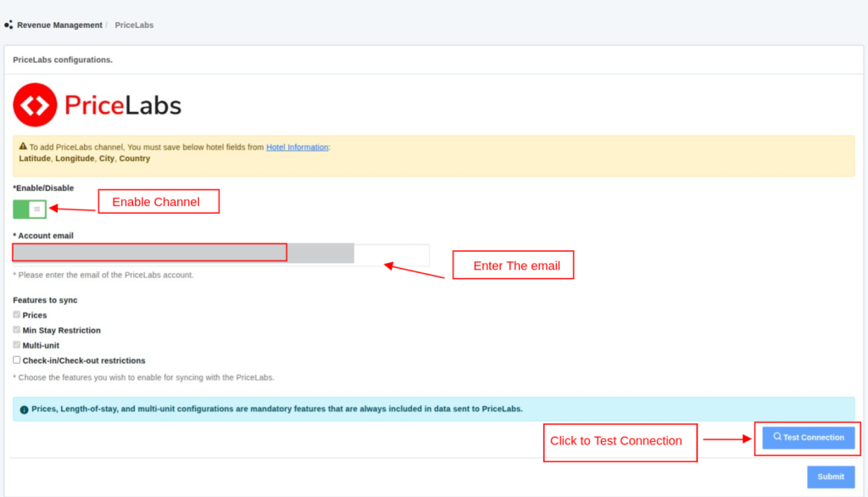Click the Min Stay Restriction checkbox

tap(17, 330)
